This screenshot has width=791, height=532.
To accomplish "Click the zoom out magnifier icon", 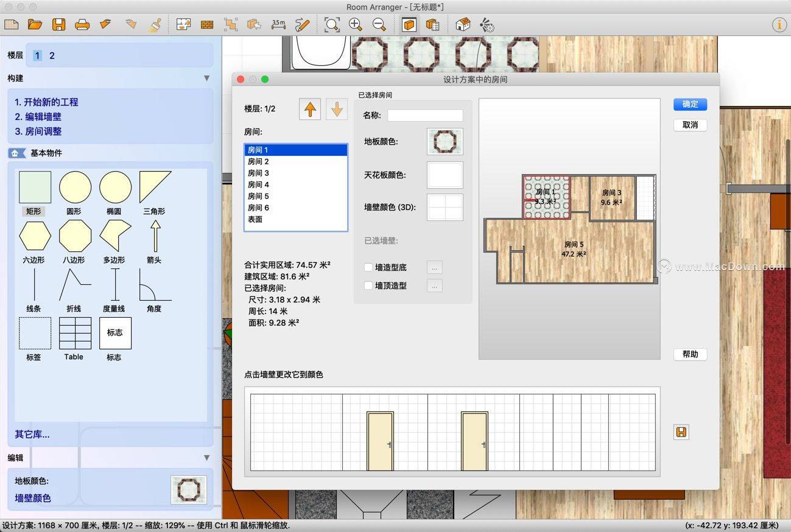I will (x=379, y=24).
